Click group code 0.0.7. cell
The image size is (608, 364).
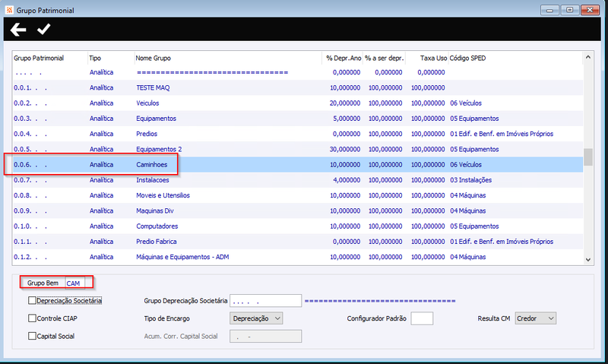pos(30,180)
